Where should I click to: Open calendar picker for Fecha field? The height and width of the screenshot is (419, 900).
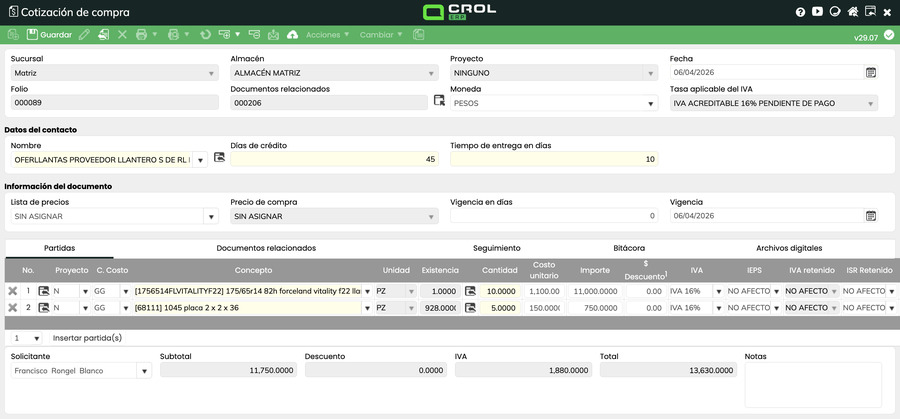tap(870, 73)
